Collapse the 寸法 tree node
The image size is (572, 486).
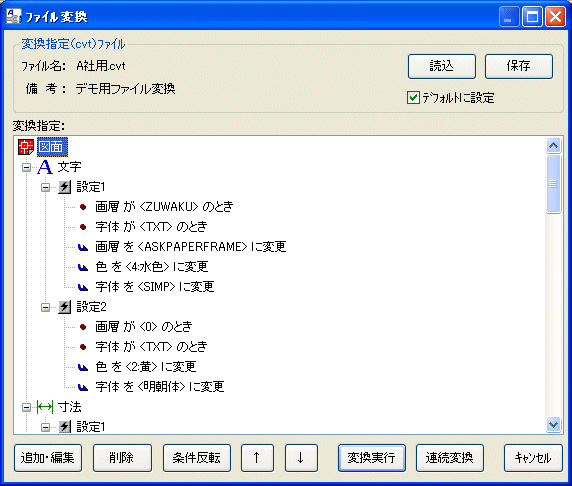(26, 407)
